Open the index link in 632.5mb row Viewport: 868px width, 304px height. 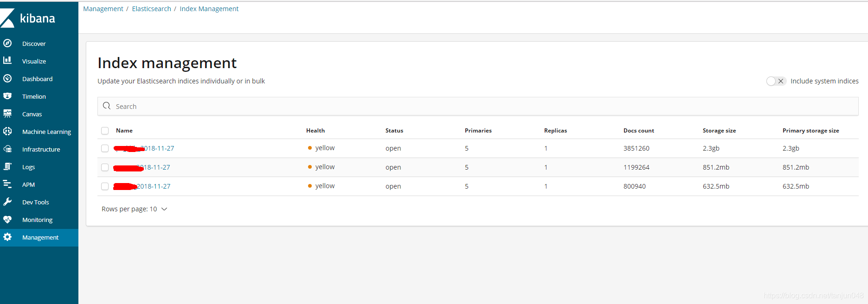click(142, 186)
